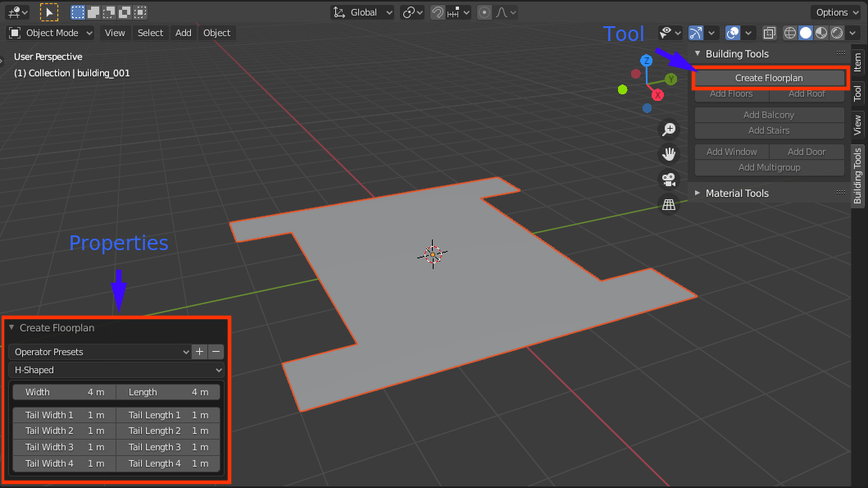Expand the Material Tools panel

(x=698, y=194)
